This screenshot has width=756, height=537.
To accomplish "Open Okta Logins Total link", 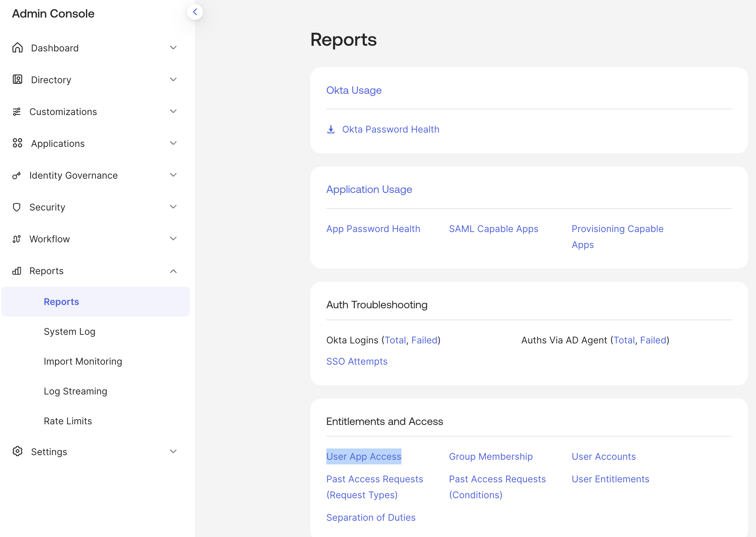I will pyautogui.click(x=395, y=340).
